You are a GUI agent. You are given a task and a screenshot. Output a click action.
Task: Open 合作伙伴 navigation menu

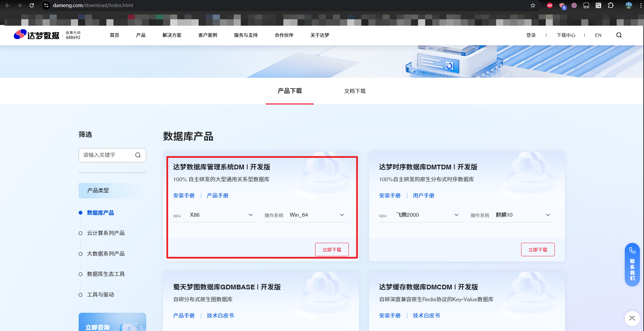[x=284, y=35]
